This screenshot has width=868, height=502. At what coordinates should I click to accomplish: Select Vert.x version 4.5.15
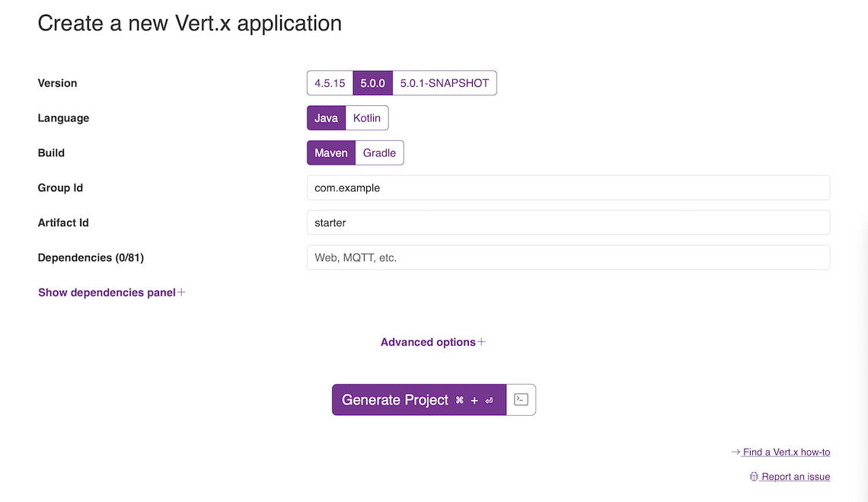coord(330,83)
